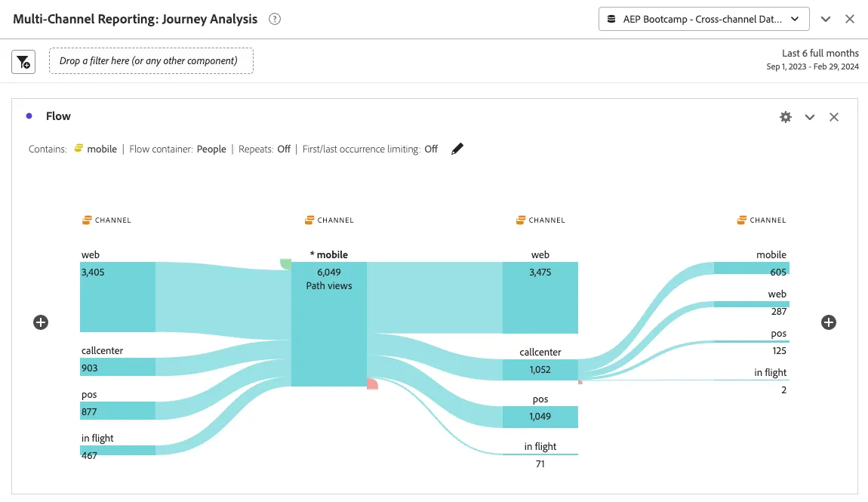Click the in flight 2 final node
Image resolution: width=868 pixels, height=502 pixels.
coord(752,380)
